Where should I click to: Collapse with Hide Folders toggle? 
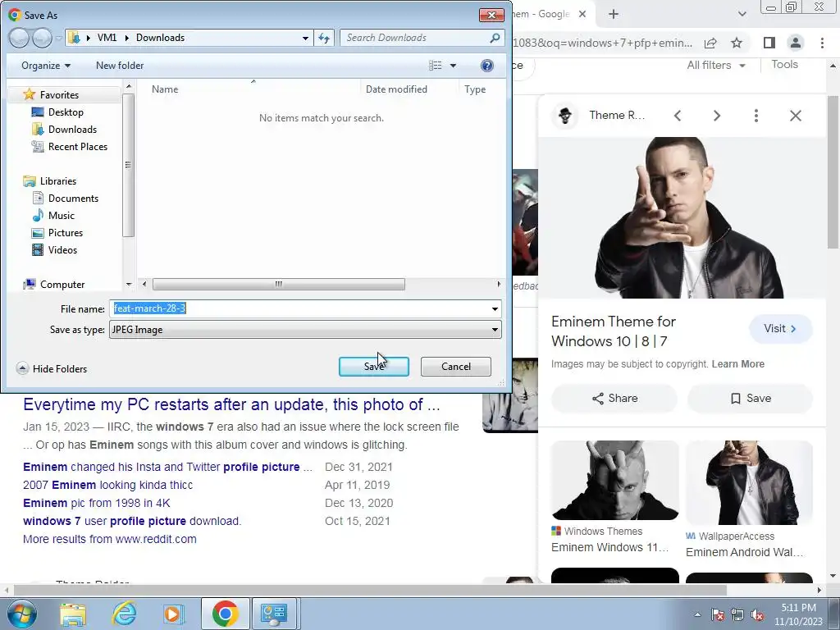pos(52,368)
